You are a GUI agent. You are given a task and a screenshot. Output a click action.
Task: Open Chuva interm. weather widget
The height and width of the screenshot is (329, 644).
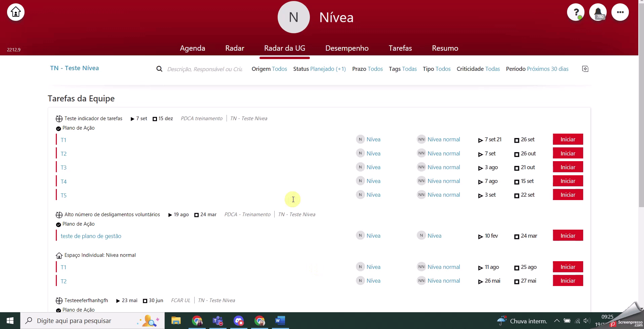click(522, 321)
